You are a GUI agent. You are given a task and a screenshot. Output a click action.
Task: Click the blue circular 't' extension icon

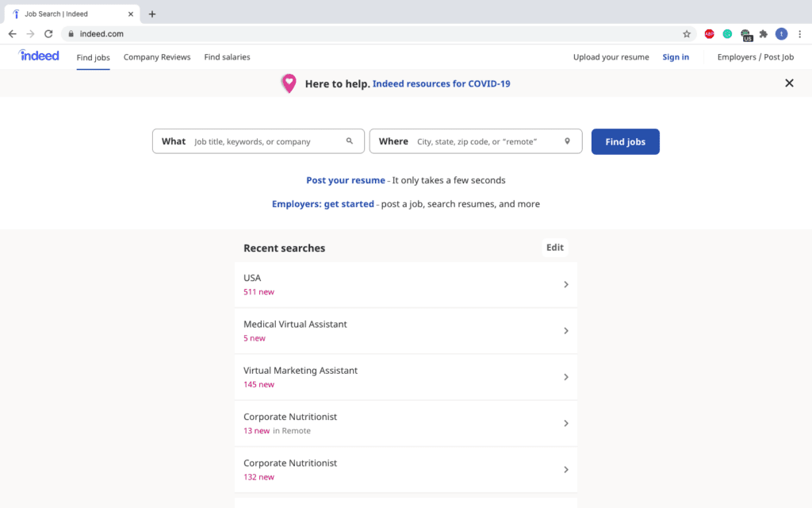coord(781,33)
